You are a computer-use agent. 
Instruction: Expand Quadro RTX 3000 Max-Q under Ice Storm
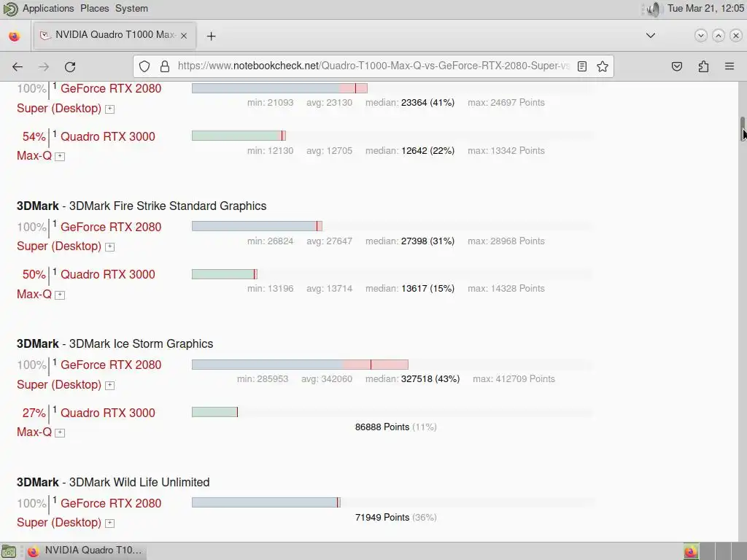tap(60, 432)
